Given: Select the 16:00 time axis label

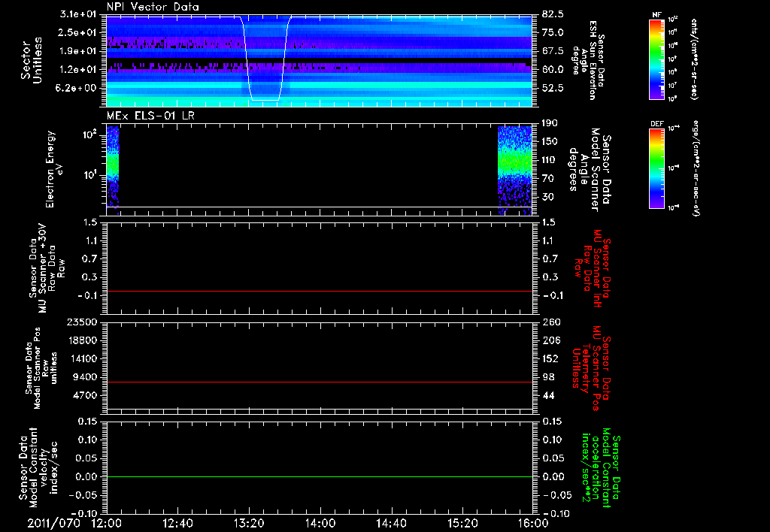Looking at the screenshot, I should (x=532, y=522).
